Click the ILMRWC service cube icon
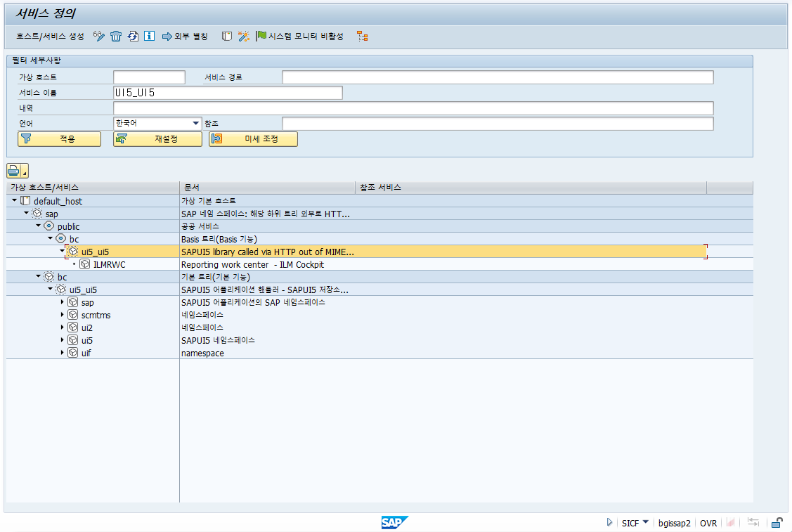792x532 pixels. [x=85, y=264]
